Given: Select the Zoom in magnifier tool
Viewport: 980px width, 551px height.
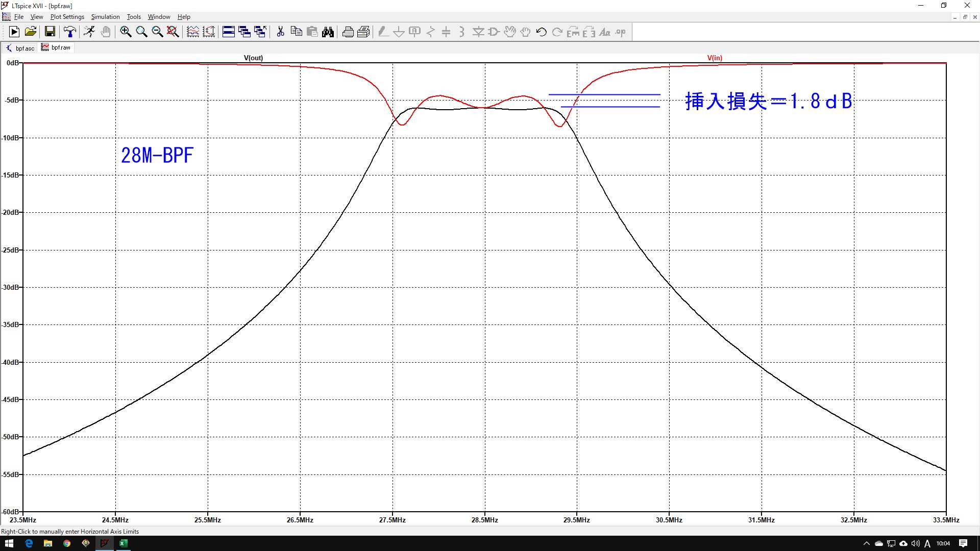Looking at the screenshot, I should [x=126, y=32].
